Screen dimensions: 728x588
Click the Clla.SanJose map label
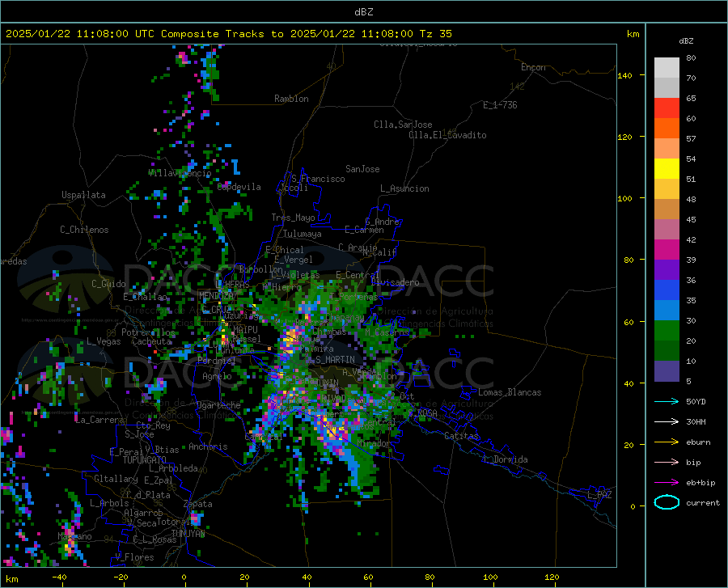pyautogui.click(x=403, y=125)
